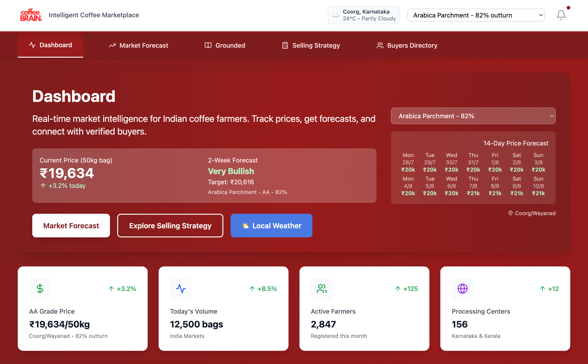Click the users icon on Active Farmers card
Image resolution: width=588 pixels, height=364 pixels.
321,288
